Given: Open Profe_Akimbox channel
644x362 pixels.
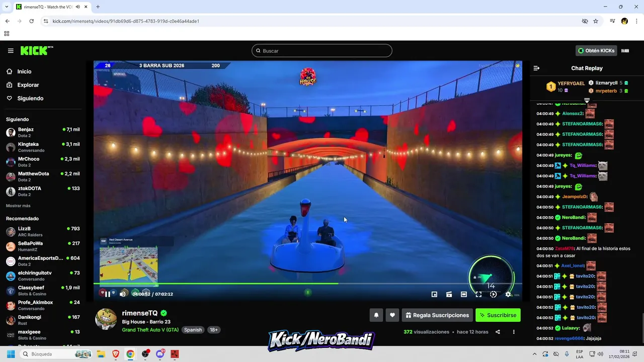Looking at the screenshot, I should (x=43, y=306).
